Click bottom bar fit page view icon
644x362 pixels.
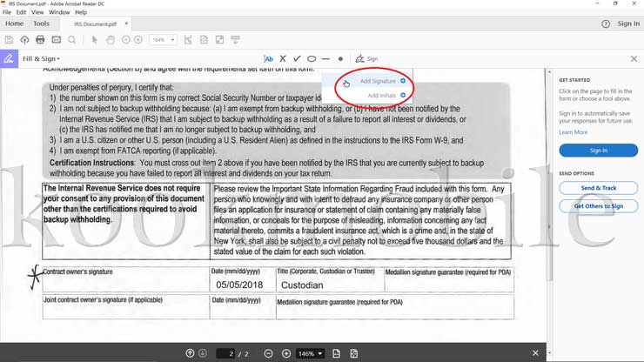(354, 353)
